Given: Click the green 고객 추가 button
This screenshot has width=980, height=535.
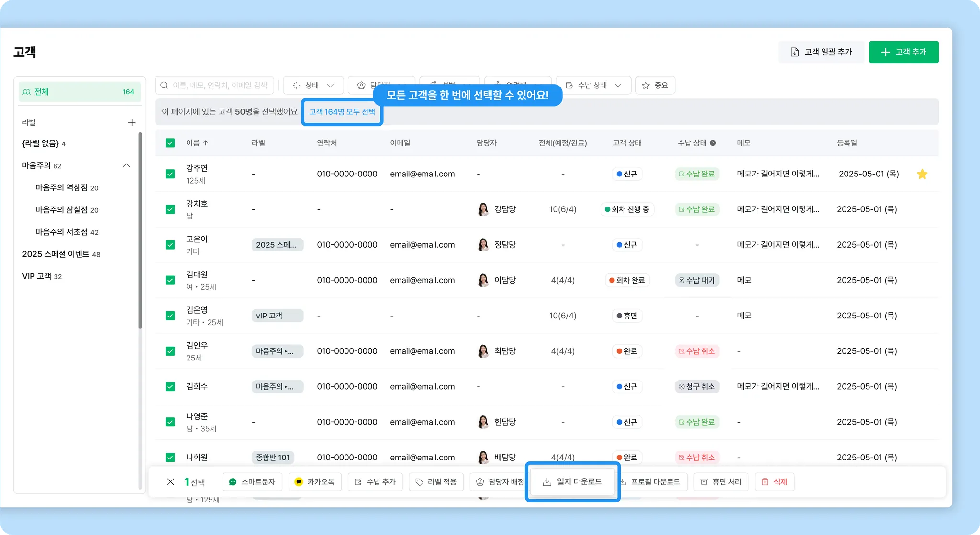Looking at the screenshot, I should coord(903,52).
